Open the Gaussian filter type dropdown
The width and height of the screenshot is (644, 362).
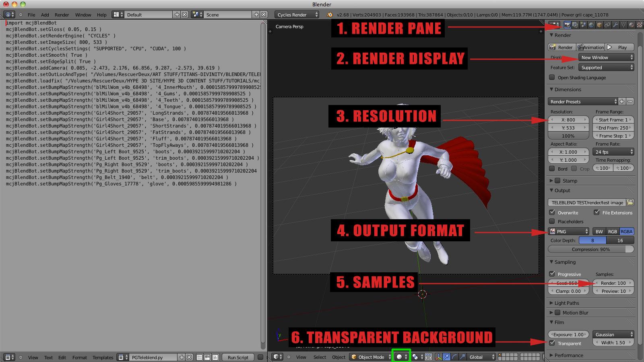[x=613, y=334]
